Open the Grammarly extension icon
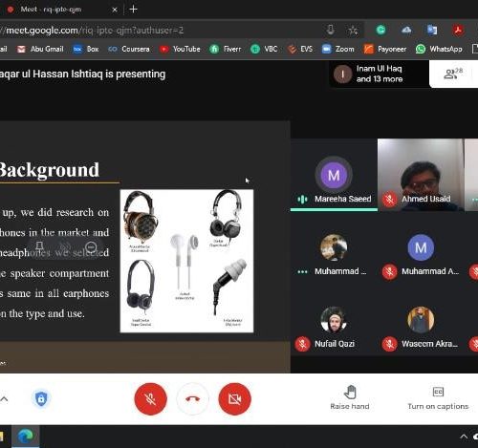478x448 pixels. pyautogui.click(x=380, y=30)
